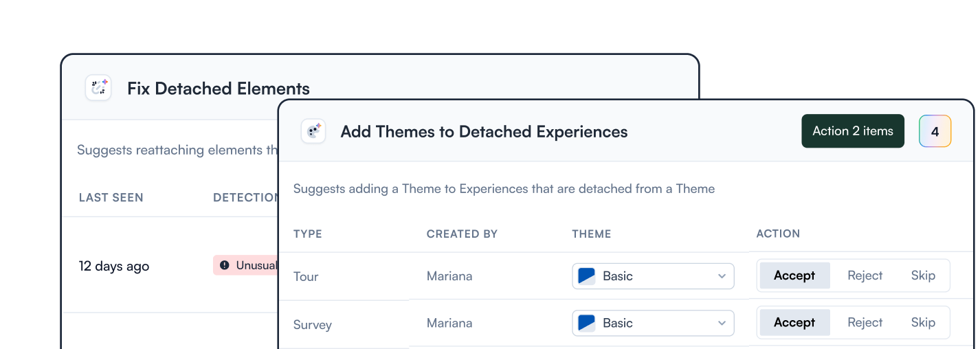Select Accept for the Survey row
Screen dimensions: 980x349
794,322
